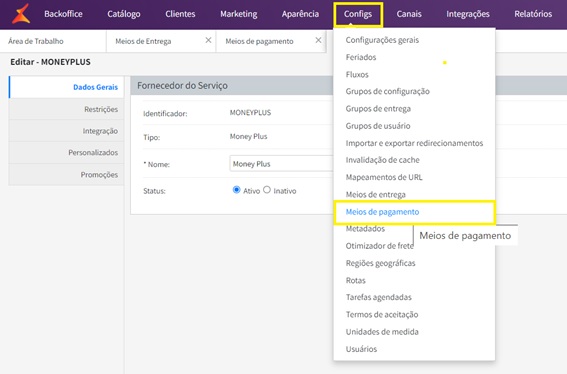Open Usuários menu entry
The image size is (567, 374).
pos(361,349)
